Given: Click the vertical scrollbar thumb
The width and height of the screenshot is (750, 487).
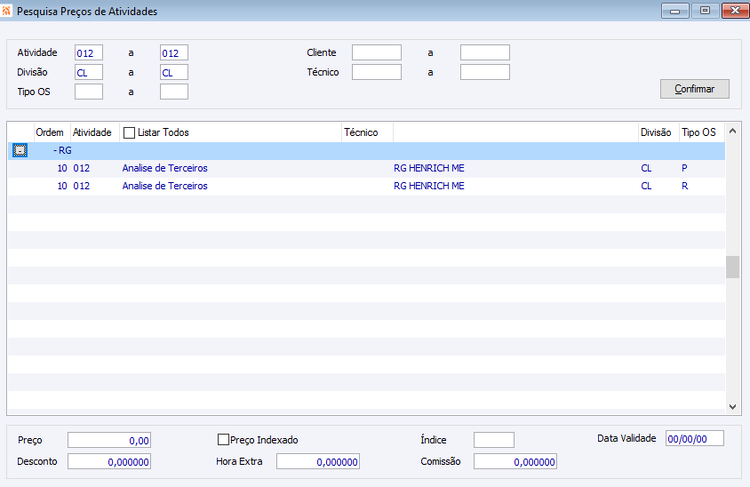Looking at the screenshot, I should coord(732,267).
